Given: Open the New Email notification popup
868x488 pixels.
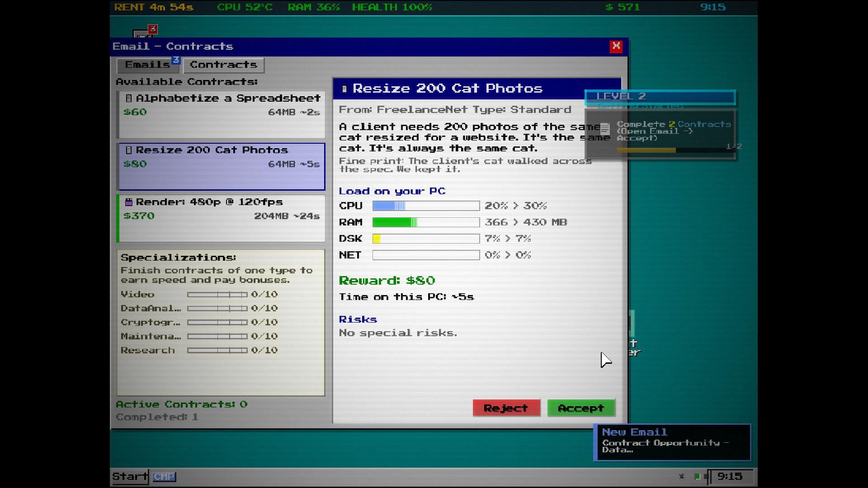Looking at the screenshot, I should click(x=672, y=442).
